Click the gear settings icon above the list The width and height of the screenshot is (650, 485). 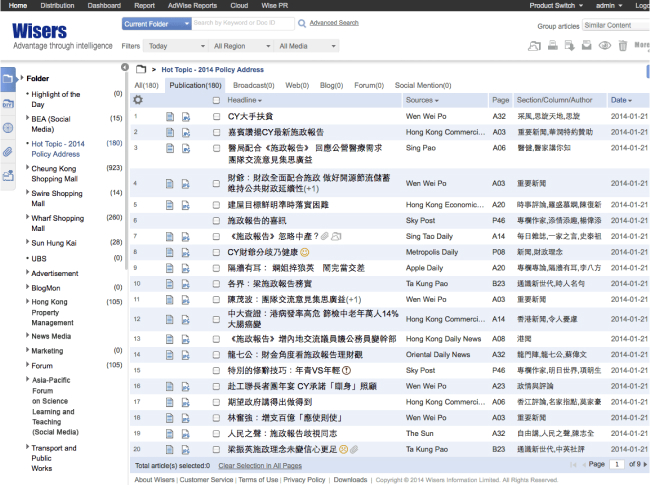(138, 100)
